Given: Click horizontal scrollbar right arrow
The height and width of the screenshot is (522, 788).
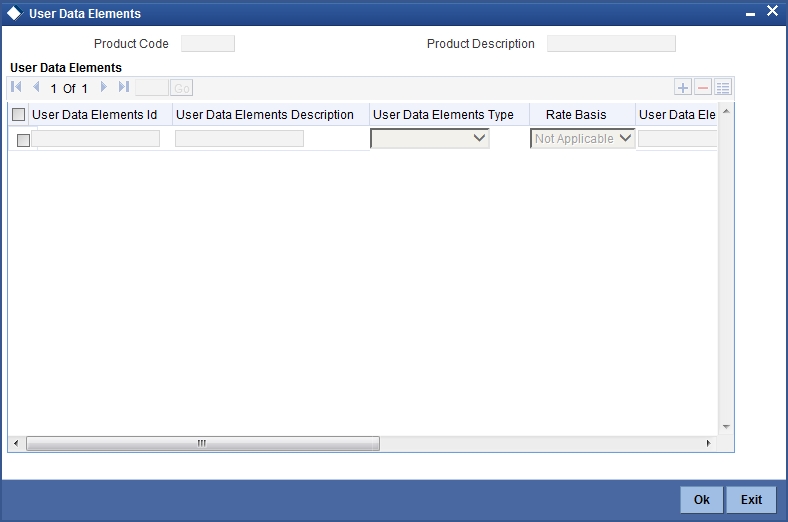Looking at the screenshot, I should tap(709, 443).
